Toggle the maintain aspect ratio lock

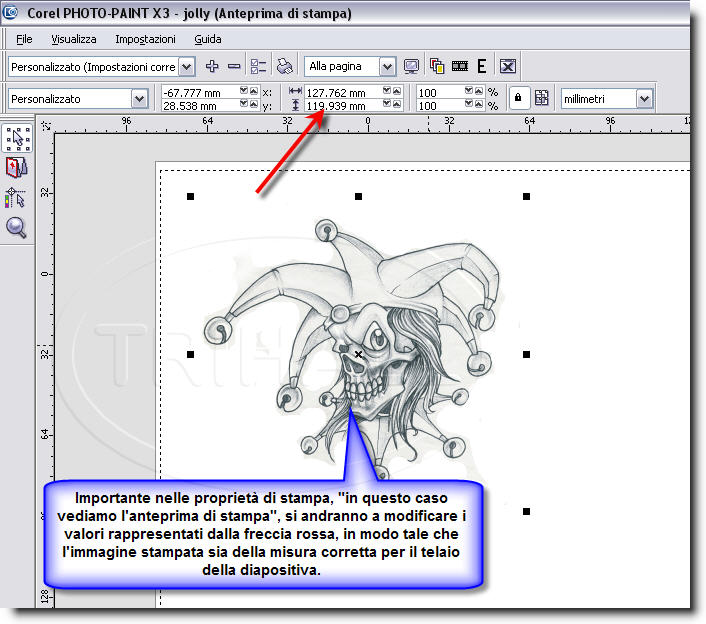pyautogui.click(x=518, y=98)
